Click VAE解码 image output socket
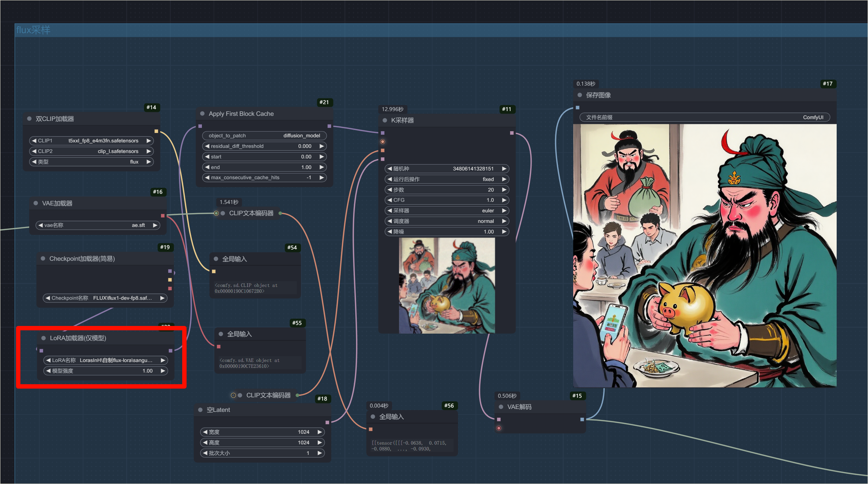The height and width of the screenshot is (484, 868). (582, 420)
